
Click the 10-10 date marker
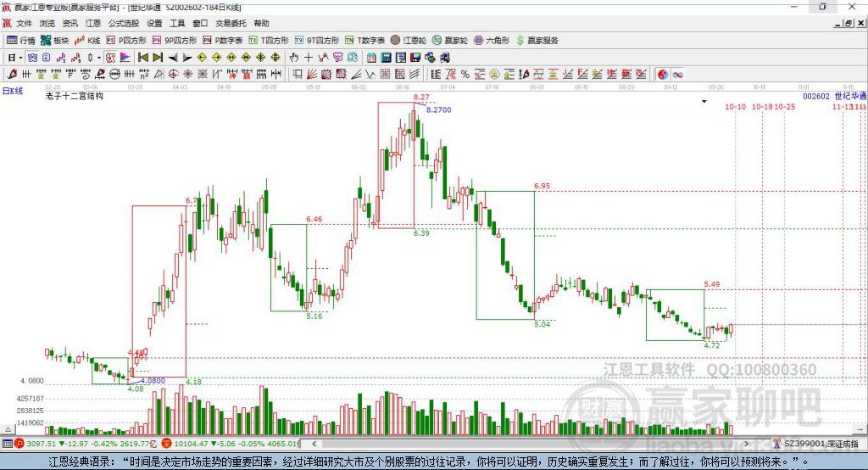(736, 106)
